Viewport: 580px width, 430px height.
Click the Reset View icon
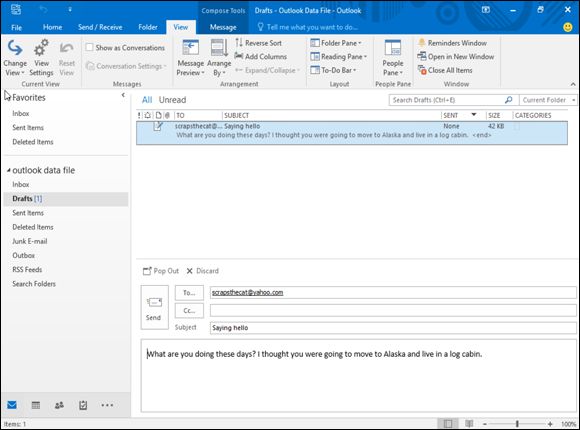67,48
